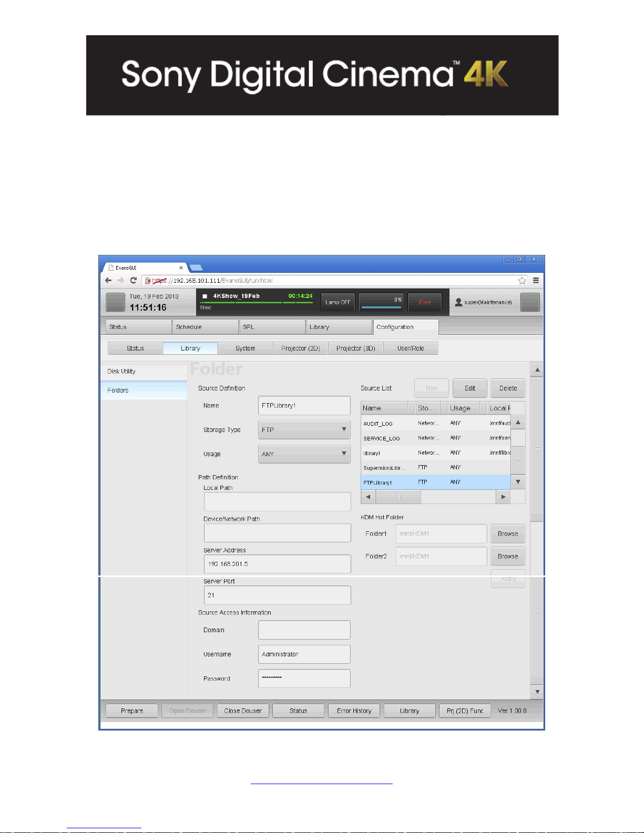Click the browser forward arrow
Screen dimensions: 644x833
coord(121,281)
